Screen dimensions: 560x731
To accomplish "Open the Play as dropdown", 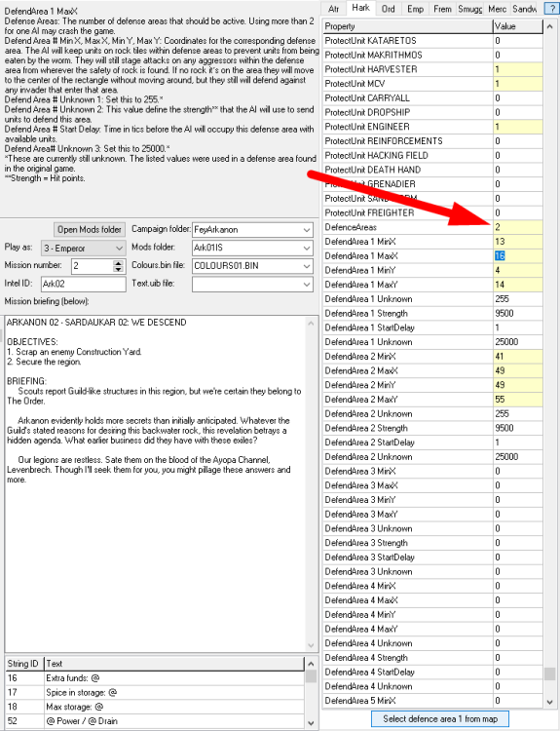I will click(84, 248).
